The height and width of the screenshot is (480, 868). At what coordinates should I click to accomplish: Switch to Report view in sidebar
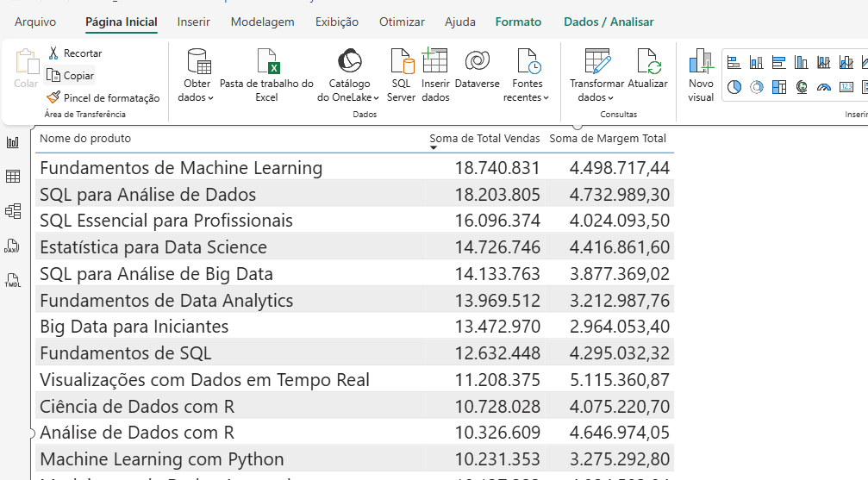point(13,142)
